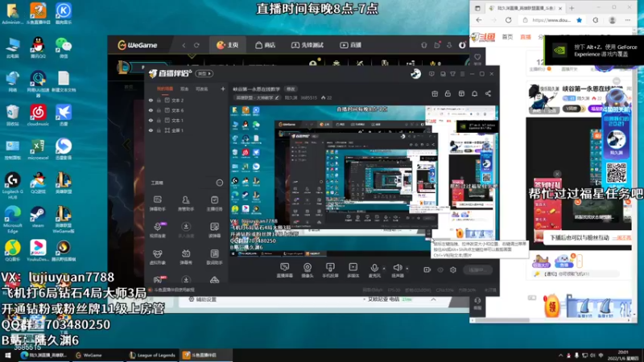This screenshot has width=644, height=362.
Task: Reload the browser page
Action: point(509,20)
